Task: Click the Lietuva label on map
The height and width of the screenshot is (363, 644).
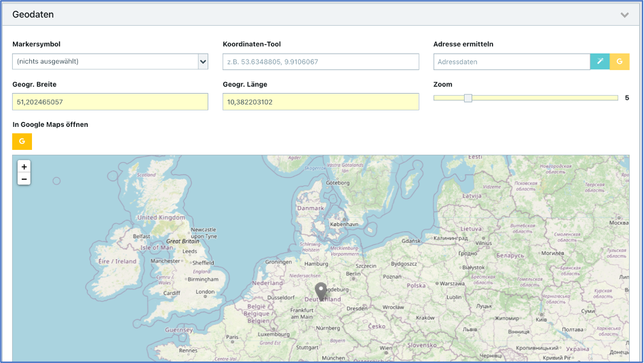Action: [471, 229]
